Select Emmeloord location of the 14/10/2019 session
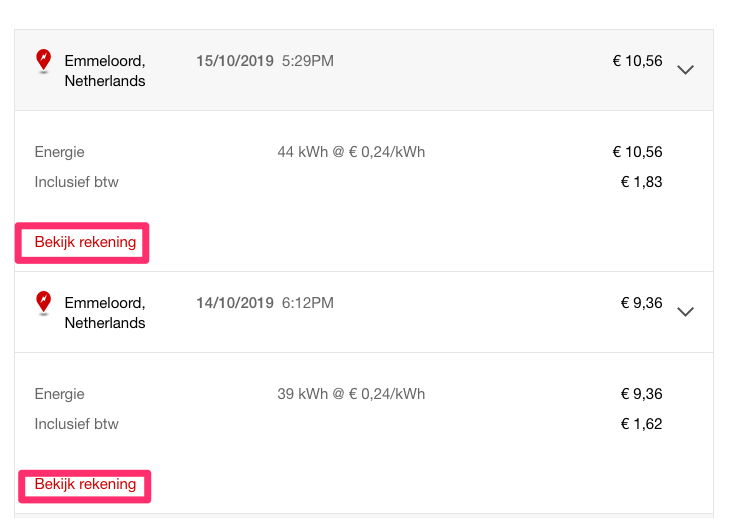The image size is (737, 518). pos(105,312)
